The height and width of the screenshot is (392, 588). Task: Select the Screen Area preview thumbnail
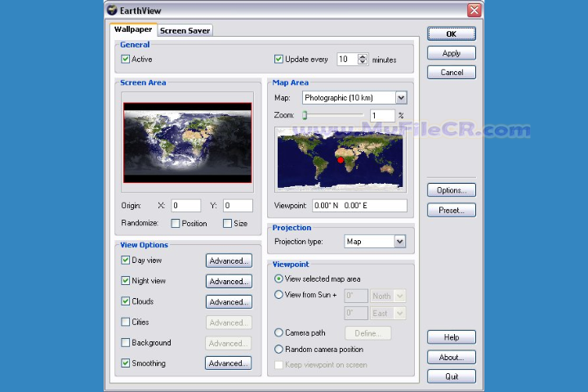tap(188, 143)
